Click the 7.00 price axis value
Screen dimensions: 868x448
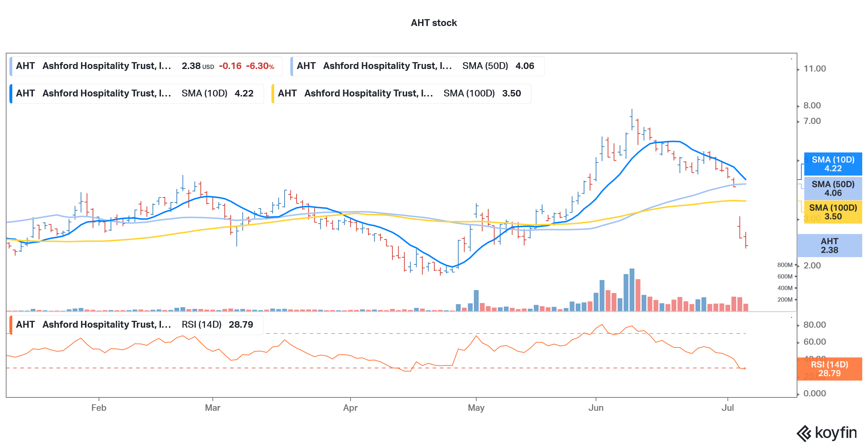coord(812,121)
